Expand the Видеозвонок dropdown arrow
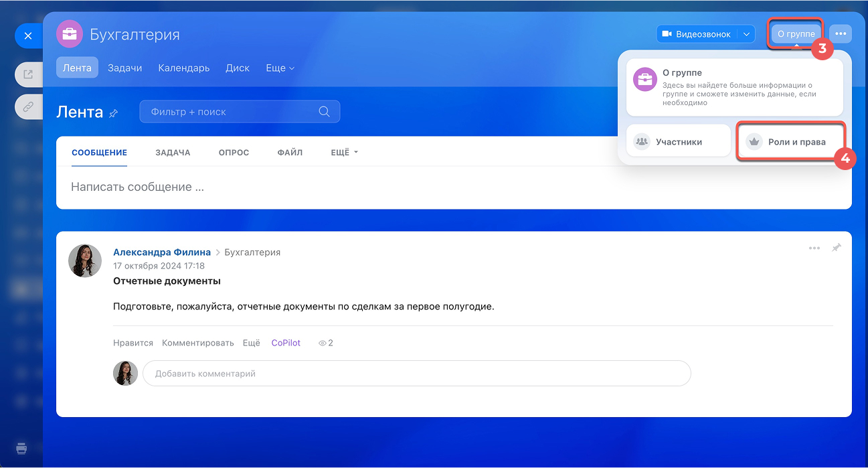Viewport: 868px width, 468px height. point(746,34)
